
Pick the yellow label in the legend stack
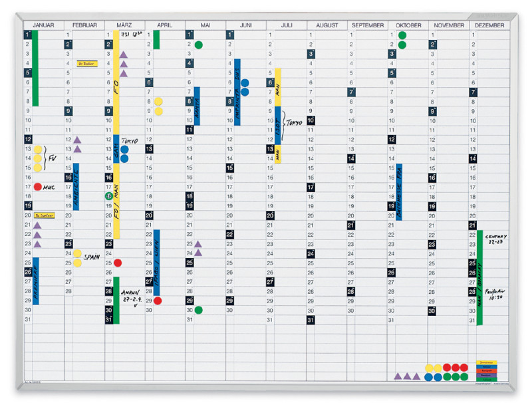[486, 364]
